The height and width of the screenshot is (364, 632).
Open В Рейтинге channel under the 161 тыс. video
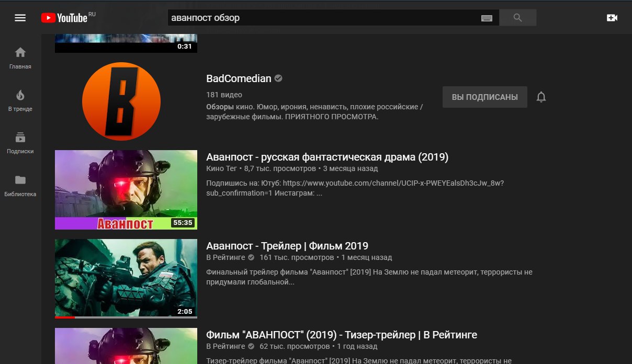pyautogui.click(x=225, y=257)
